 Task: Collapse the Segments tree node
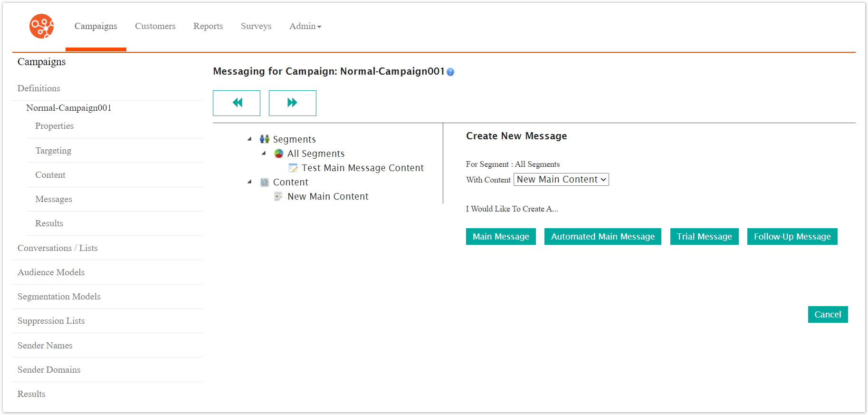250,139
